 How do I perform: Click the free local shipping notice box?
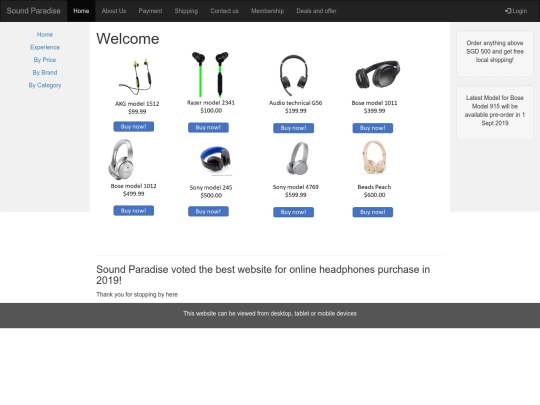[495, 53]
